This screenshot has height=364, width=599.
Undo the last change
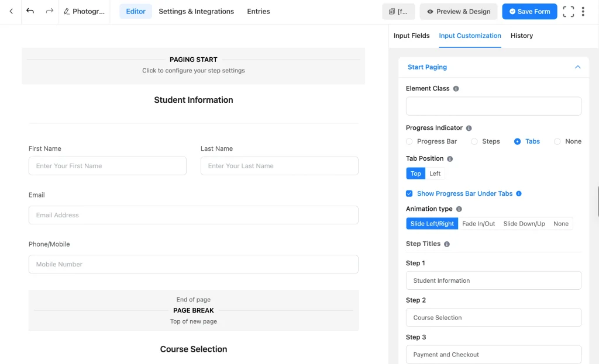[x=30, y=11]
